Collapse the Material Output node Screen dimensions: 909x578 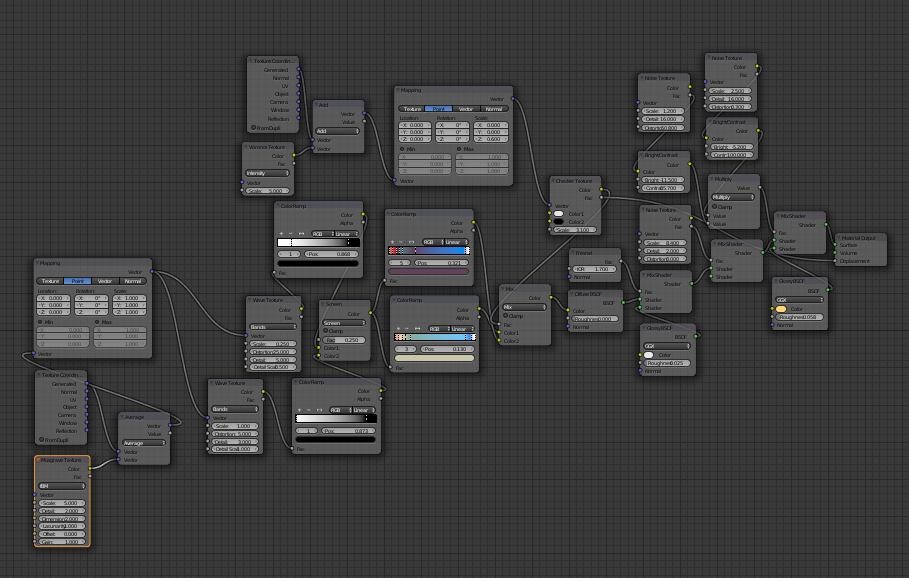click(838, 238)
